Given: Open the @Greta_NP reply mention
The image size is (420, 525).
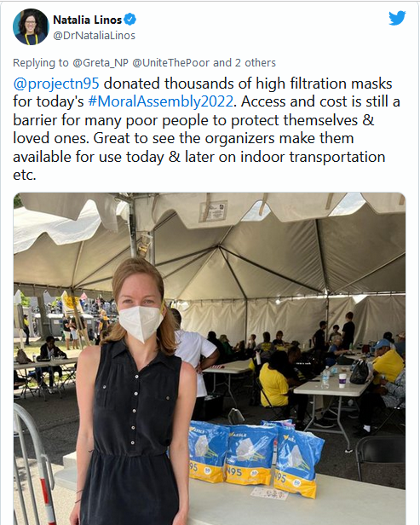Looking at the screenshot, I should (101, 62).
